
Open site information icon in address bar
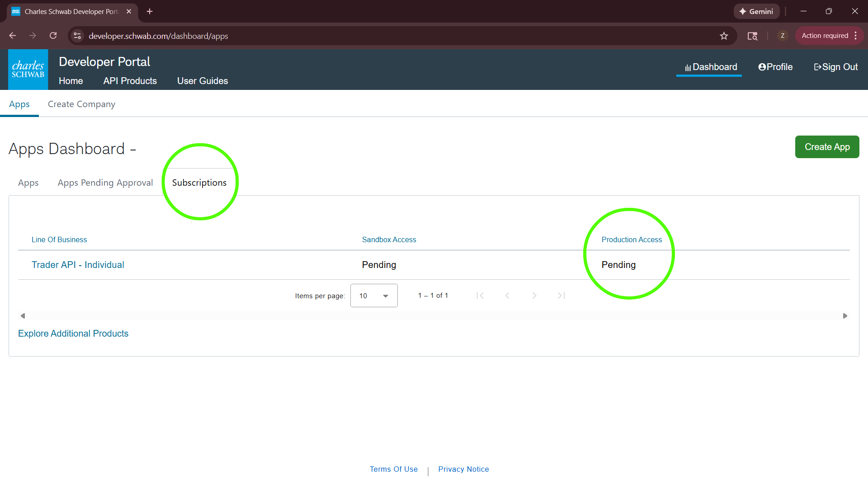click(77, 36)
